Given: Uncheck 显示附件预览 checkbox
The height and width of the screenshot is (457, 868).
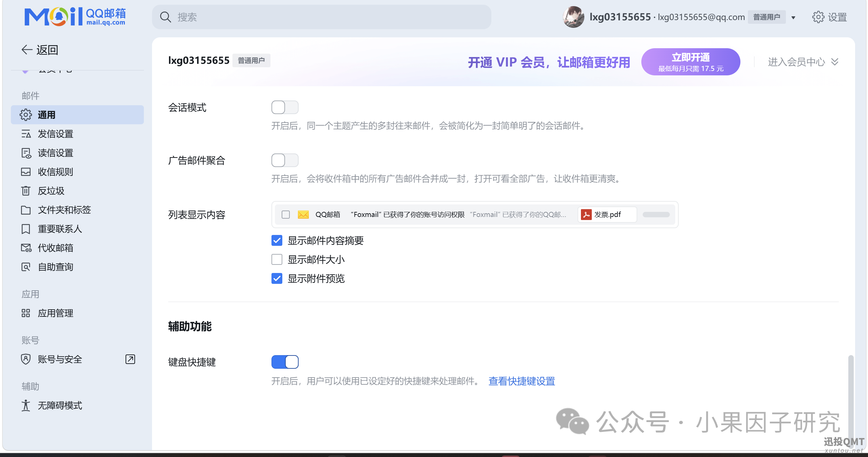Looking at the screenshot, I should (x=277, y=278).
